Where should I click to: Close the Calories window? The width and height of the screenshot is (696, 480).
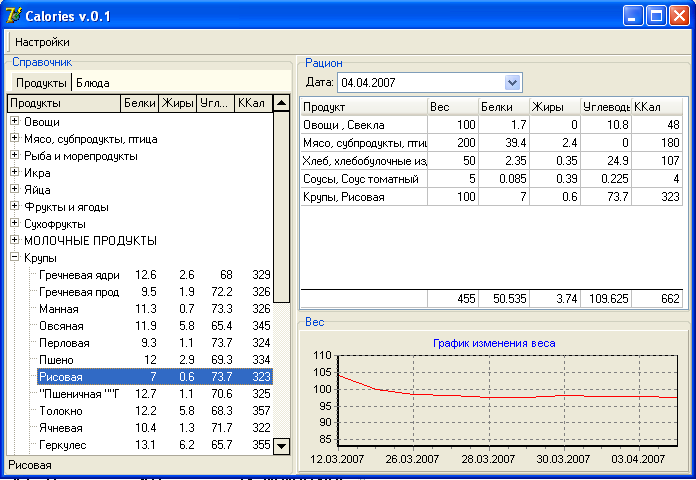(680, 16)
